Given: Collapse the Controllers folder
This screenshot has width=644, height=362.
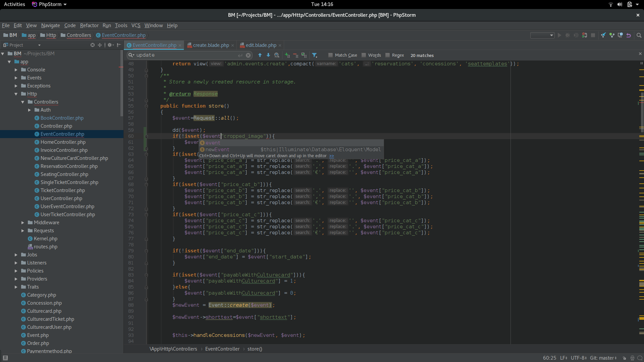Looking at the screenshot, I should click(x=23, y=102).
